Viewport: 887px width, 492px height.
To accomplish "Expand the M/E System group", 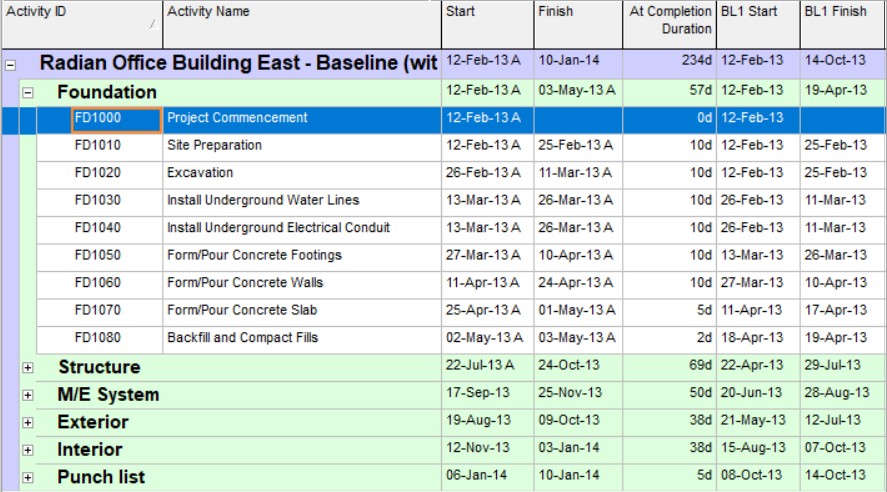I will [28, 395].
